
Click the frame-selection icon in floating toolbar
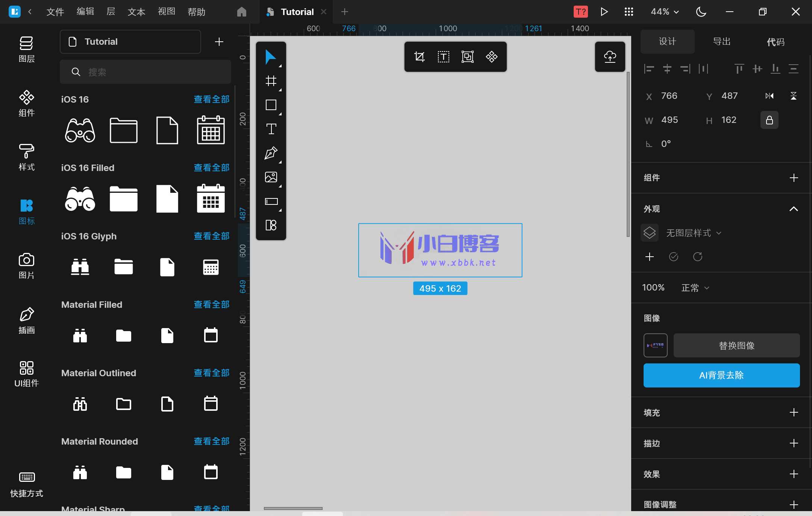[467, 57]
